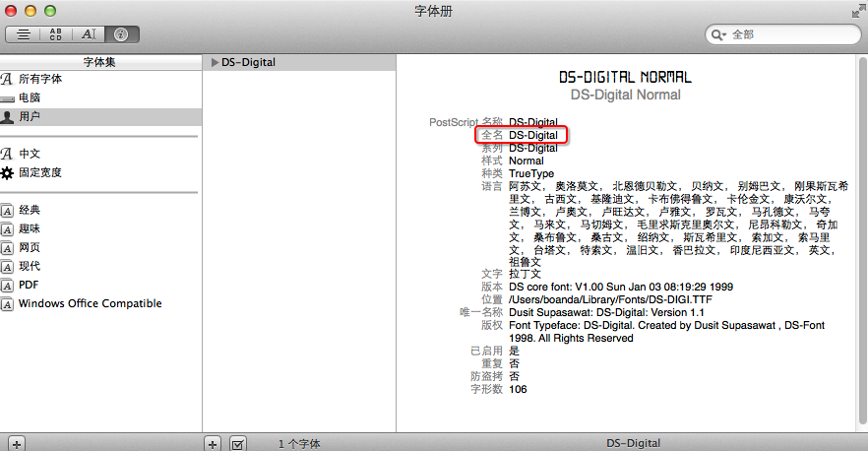
Task: Click status text 1 个字体
Action: click(x=299, y=444)
